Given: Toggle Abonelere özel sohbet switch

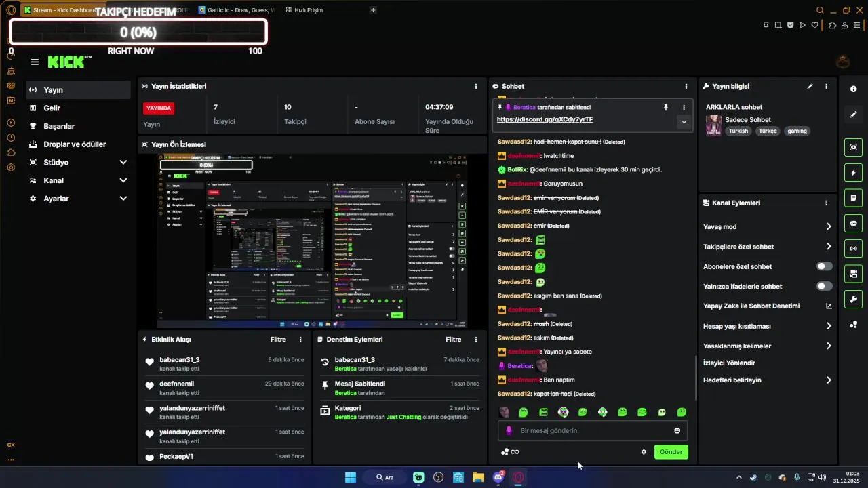Looking at the screenshot, I should 824,266.
